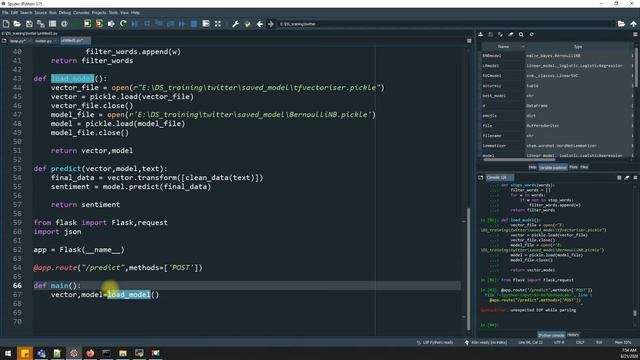Open the Debug menu

[x=64, y=13]
